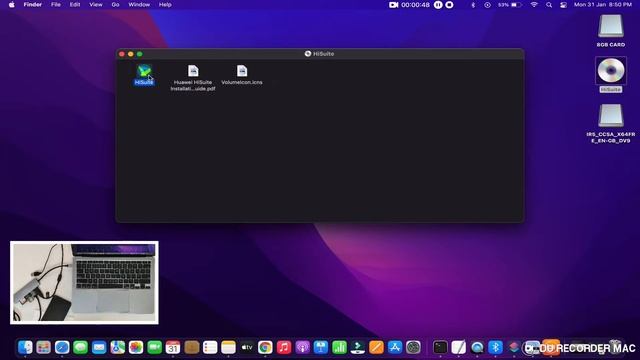The height and width of the screenshot is (360, 640).
Task: Open Terminal from the Dock
Action: click(440, 347)
